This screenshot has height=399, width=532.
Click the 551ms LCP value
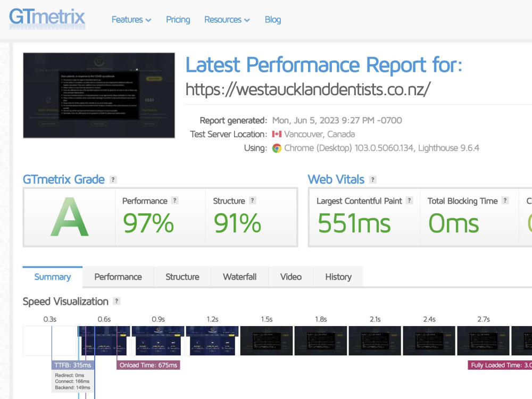coord(354,223)
